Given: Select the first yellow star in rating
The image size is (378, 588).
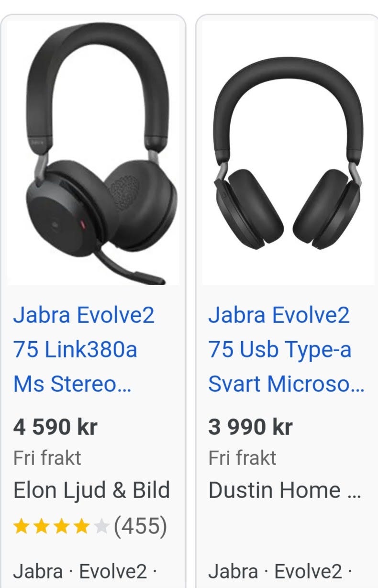Looking at the screenshot, I should tap(21, 527).
